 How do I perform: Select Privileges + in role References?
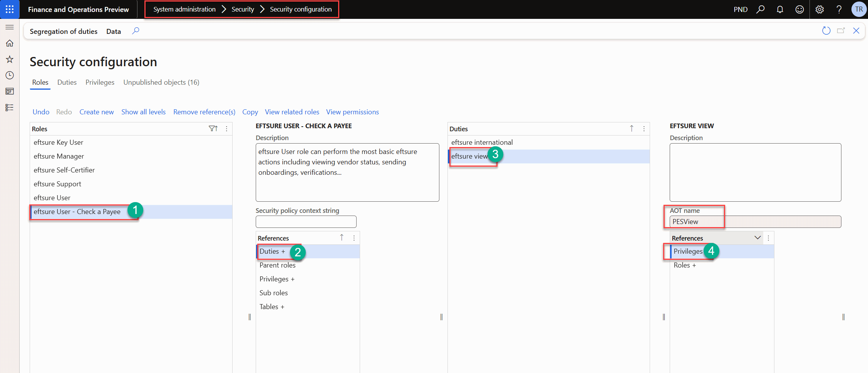click(x=308, y=279)
